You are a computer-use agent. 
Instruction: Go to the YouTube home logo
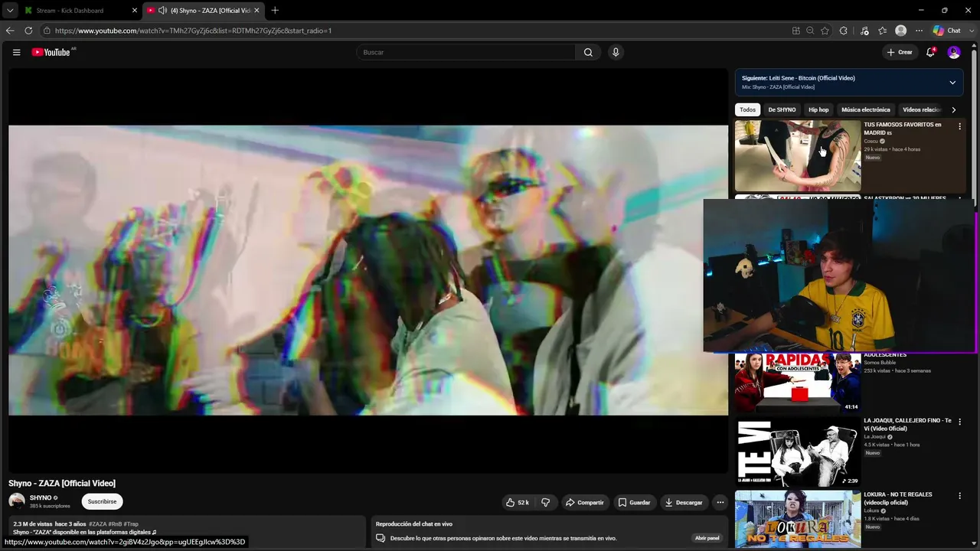click(x=51, y=52)
